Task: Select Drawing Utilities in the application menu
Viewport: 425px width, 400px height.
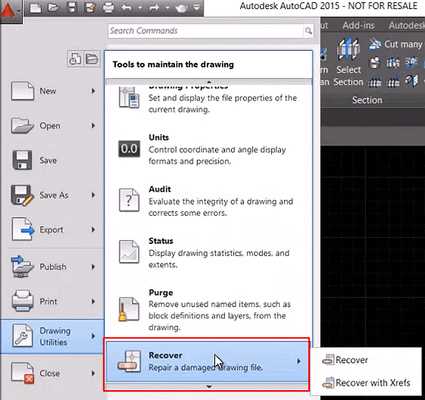Action: pos(53,336)
